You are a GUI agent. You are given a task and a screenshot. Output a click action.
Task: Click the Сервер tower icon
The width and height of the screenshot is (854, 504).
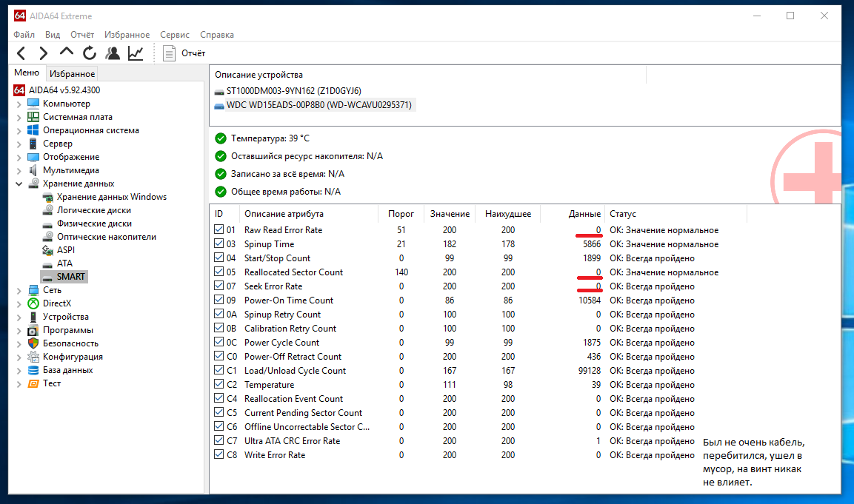click(x=33, y=144)
